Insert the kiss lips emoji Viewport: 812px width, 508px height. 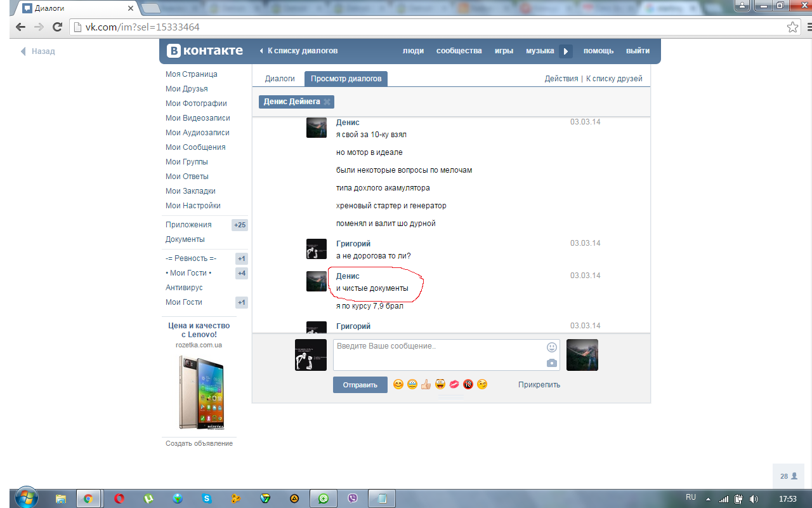pyautogui.click(x=454, y=384)
